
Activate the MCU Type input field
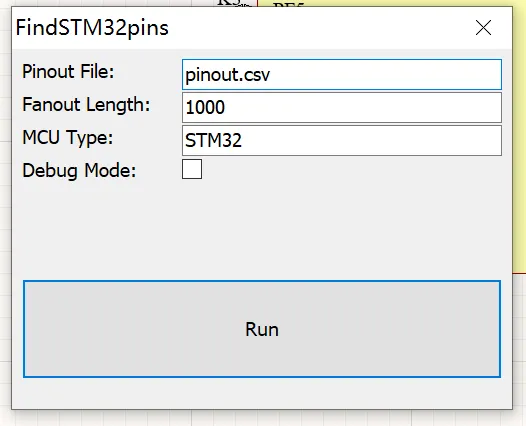(x=342, y=141)
